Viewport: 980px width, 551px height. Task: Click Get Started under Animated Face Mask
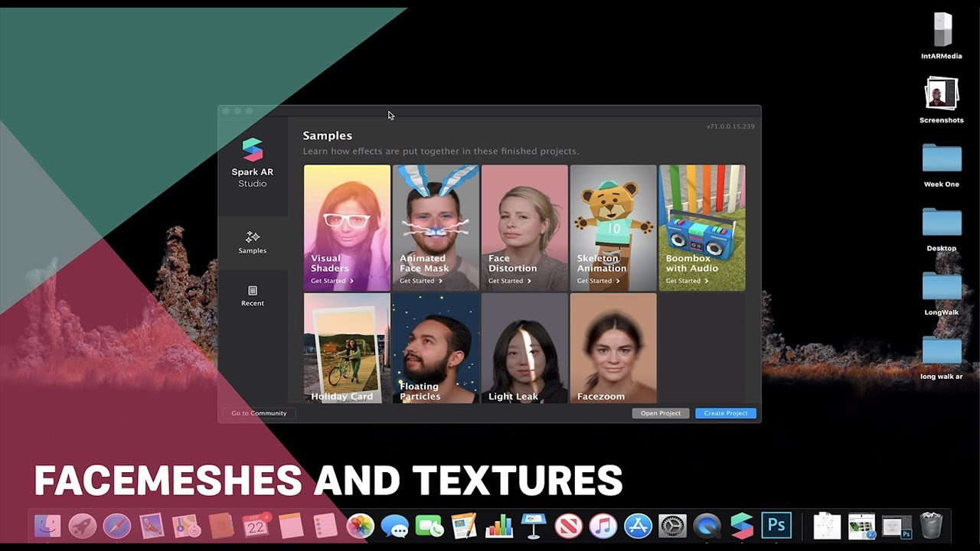click(421, 281)
